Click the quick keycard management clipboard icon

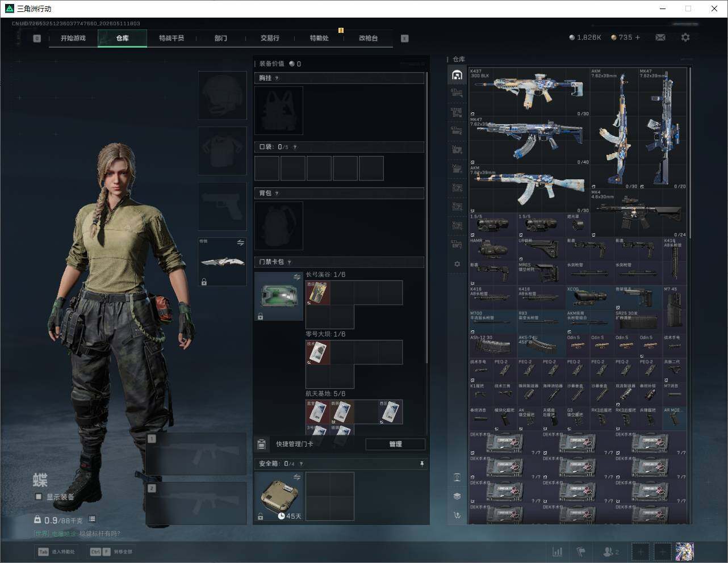pyautogui.click(x=262, y=444)
